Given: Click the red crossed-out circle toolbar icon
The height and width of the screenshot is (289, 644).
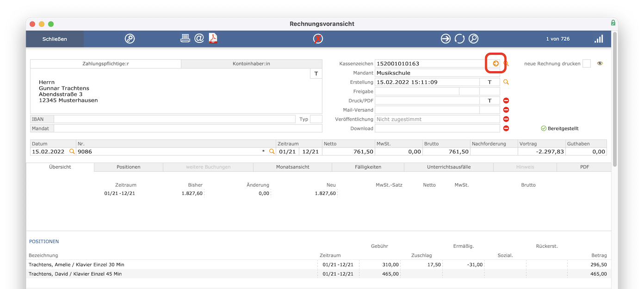Looking at the screenshot, I should coord(318,39).
